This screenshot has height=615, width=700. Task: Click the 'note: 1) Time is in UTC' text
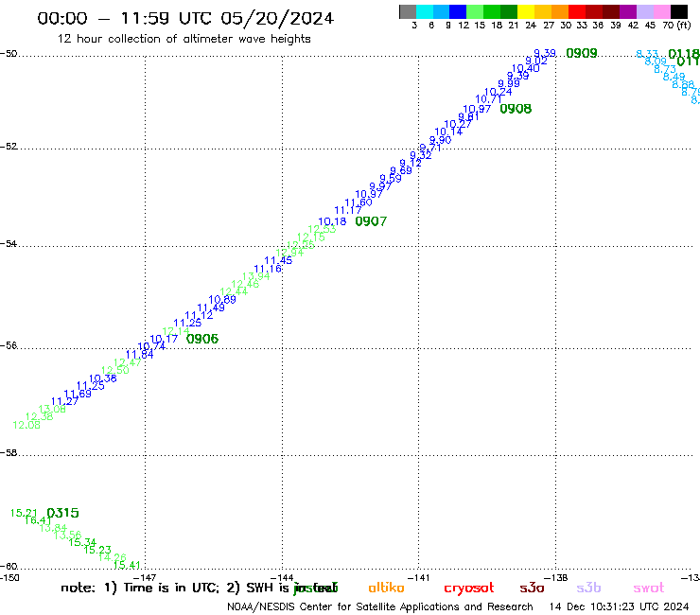coord(140,588)
